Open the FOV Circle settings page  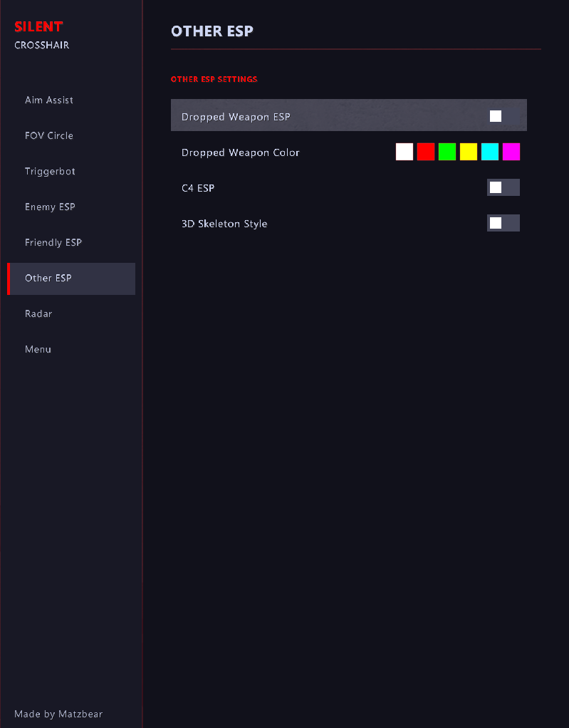pyautogui.click(x=49, y=135)
